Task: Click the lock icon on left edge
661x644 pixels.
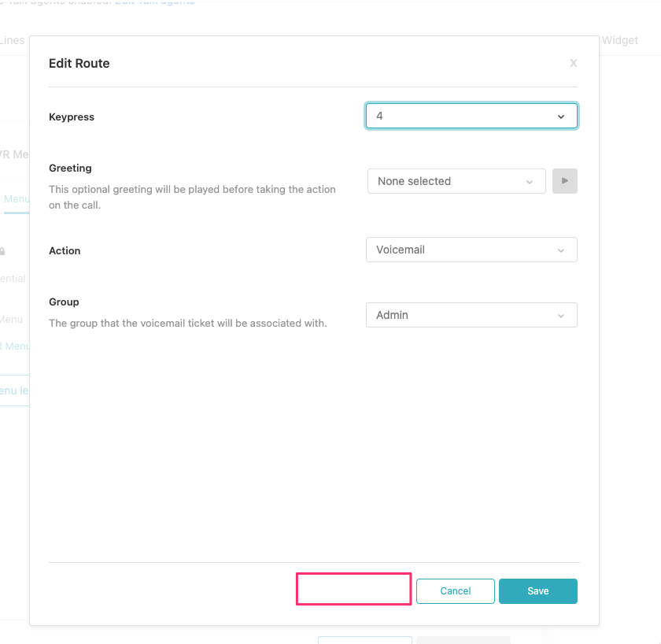Action: coord(3,251)
